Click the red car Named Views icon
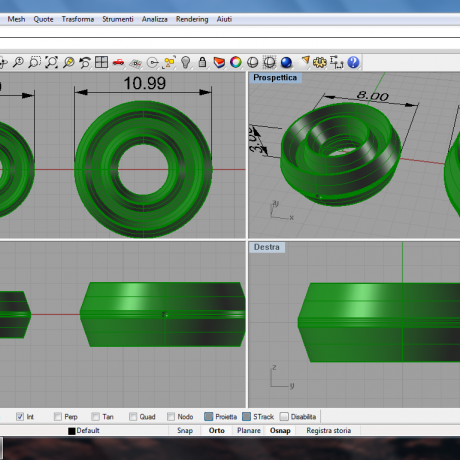This screenshot has width=460, height=460. (x=118, y=62)
